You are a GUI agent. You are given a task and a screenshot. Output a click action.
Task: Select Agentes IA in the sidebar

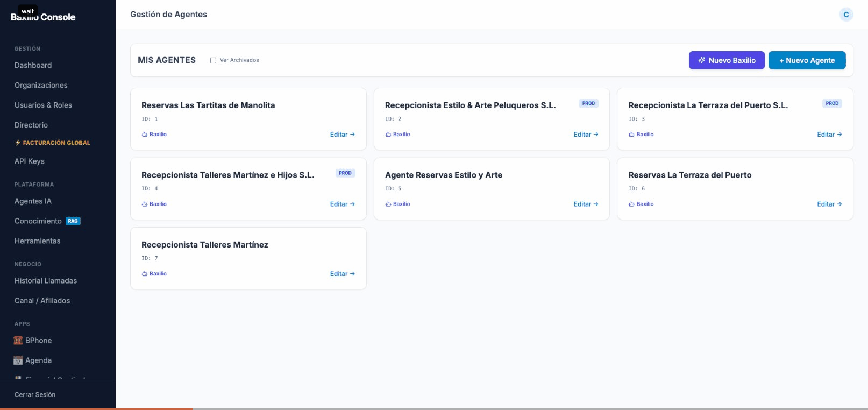[33, 201]
